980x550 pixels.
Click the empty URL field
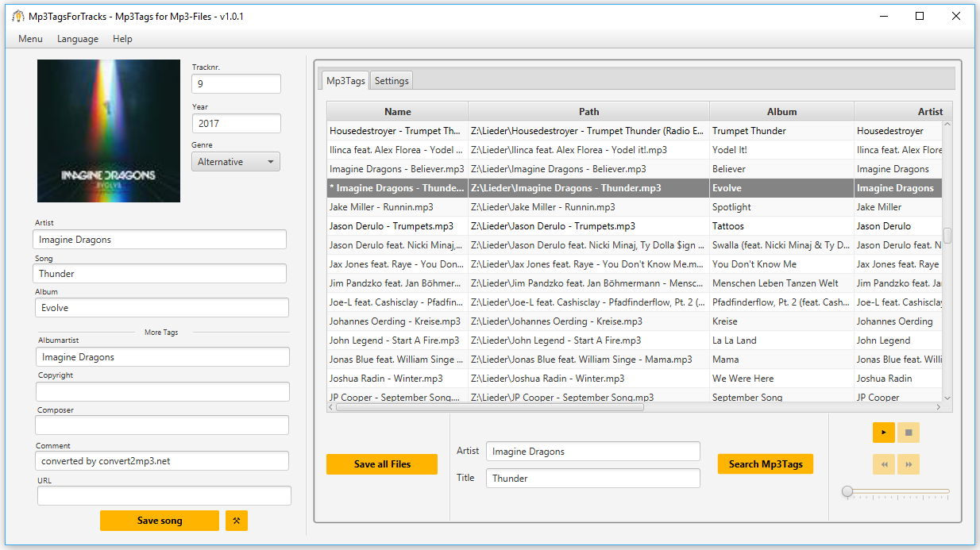coord(164,496)
